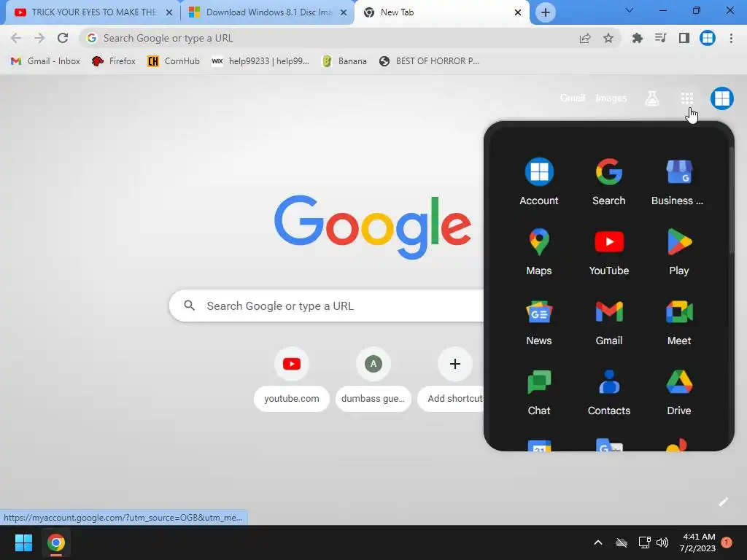Open BEST OF HORROR bookmark
The height and width of the screenshot is (560, 747).
click(429, 61)
